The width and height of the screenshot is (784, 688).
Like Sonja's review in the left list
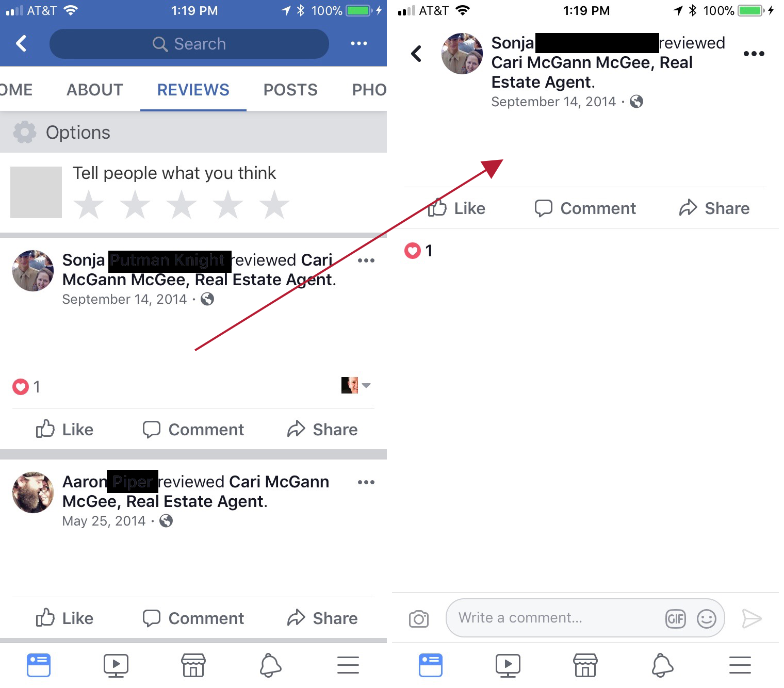[x=65, y=429]
